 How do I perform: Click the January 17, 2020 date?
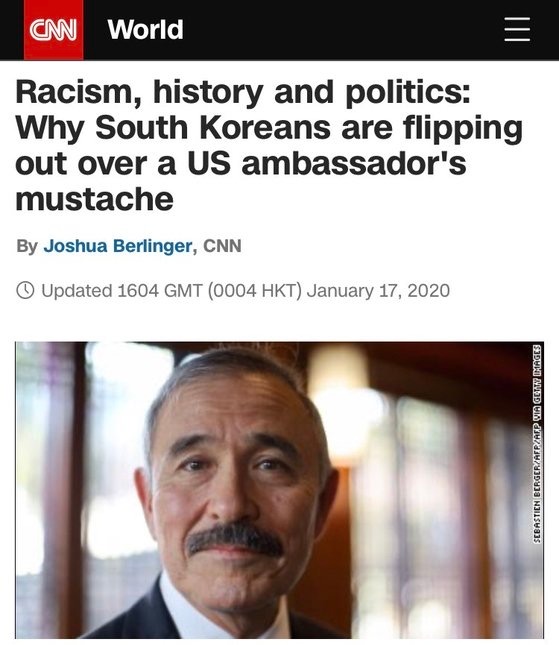378,290
